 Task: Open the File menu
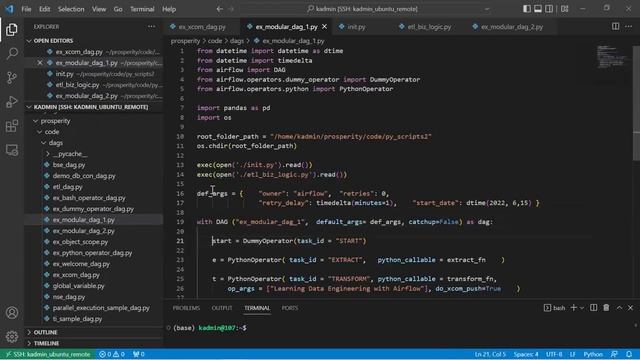[26, 9]
